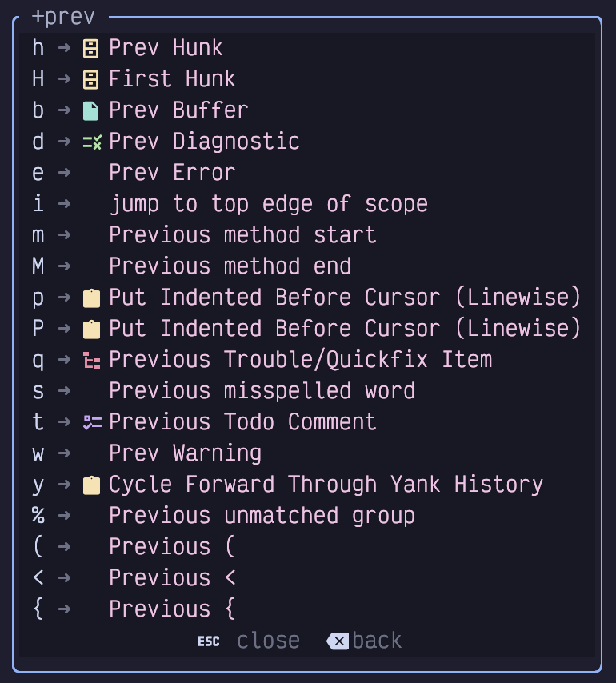Click the clipboard icon on the lowercase p row
The image size is (616, 683).
click(x=91, y=298)
